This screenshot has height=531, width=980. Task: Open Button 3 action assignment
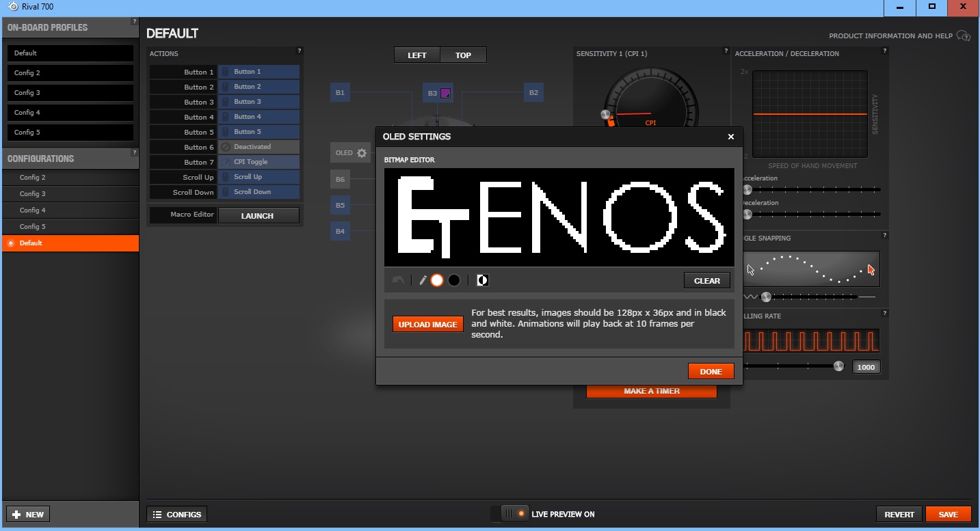[x=259, y=102]
